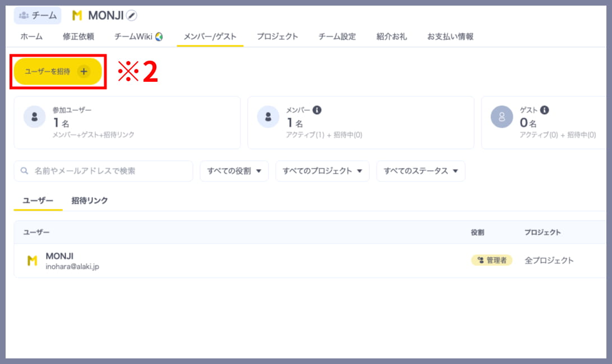Click the MONJI team name heading
Viewport: 612px width, 364px height.
[x=106, y=16]
